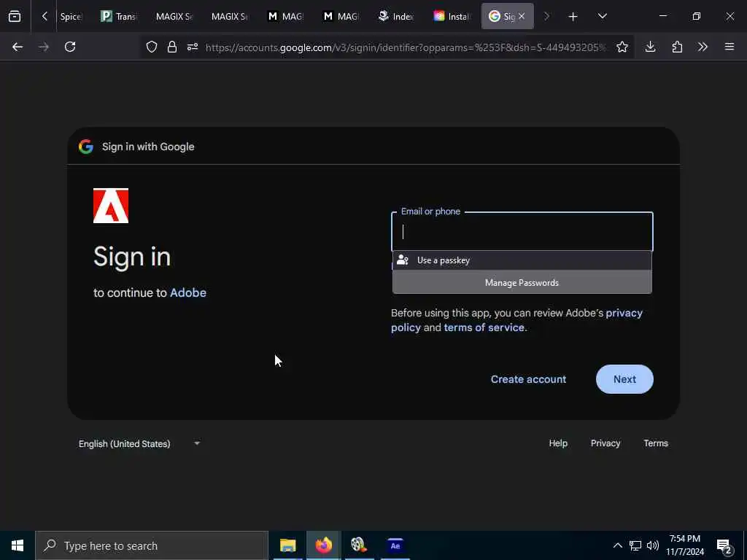
Task: Switch to the Instal tab
Action: (452, 17)
